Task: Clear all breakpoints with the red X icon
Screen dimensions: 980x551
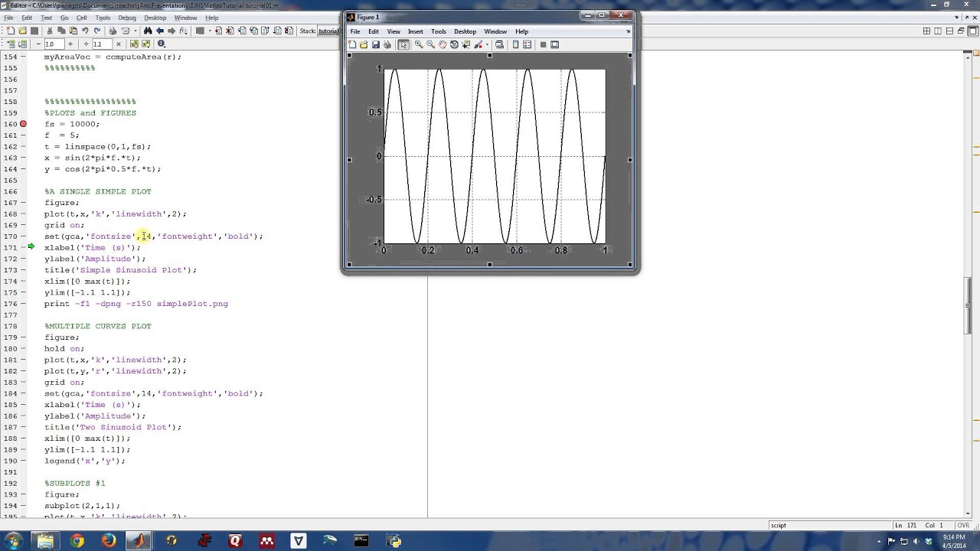Action: [x=230, y=31]
